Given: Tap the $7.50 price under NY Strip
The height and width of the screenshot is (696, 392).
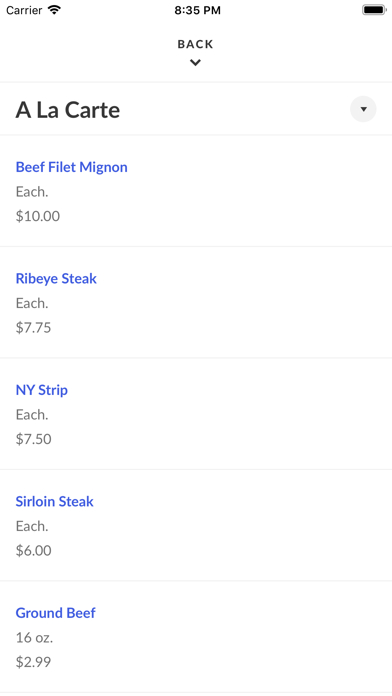Looking at the screenshot, I should tap(34, 439).
